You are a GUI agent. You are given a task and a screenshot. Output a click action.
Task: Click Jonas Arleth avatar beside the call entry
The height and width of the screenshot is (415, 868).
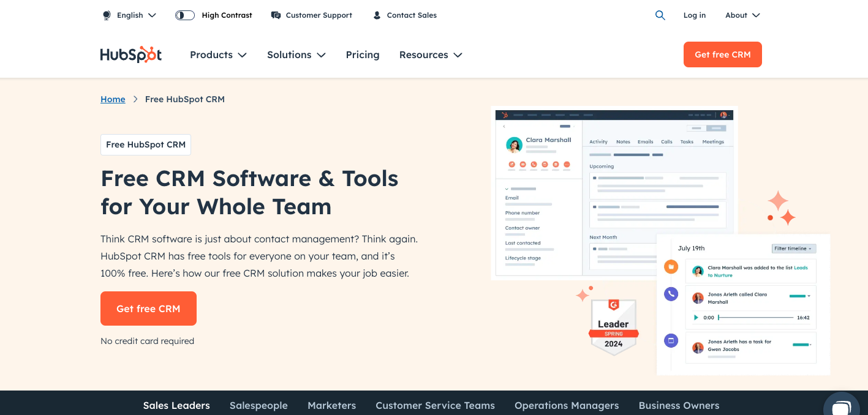pos(698,298)
